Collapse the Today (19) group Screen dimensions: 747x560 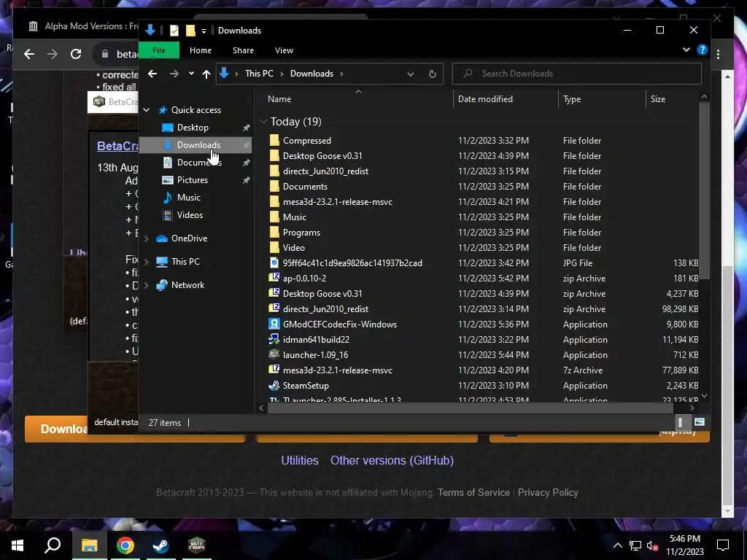pos(263,122)
